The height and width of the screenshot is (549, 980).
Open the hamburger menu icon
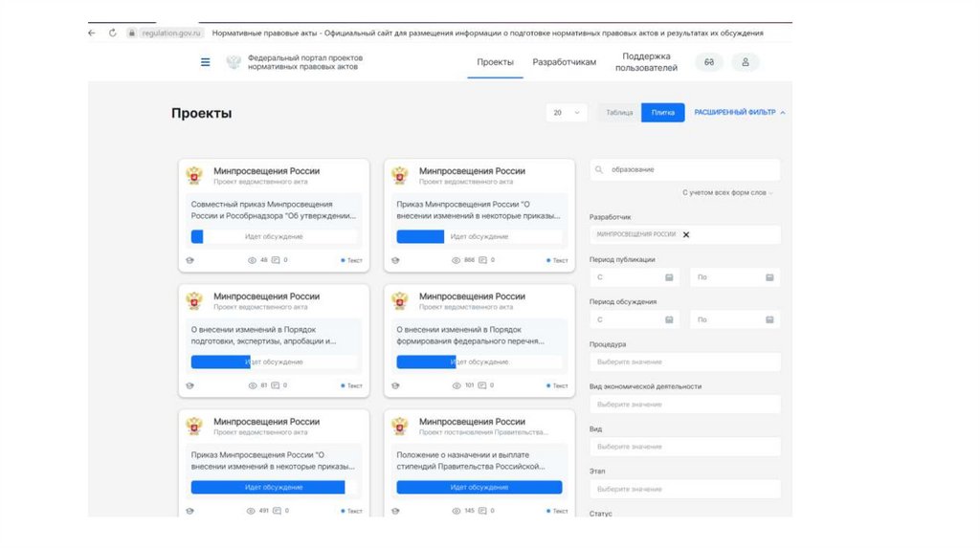[x=205, y=62]
